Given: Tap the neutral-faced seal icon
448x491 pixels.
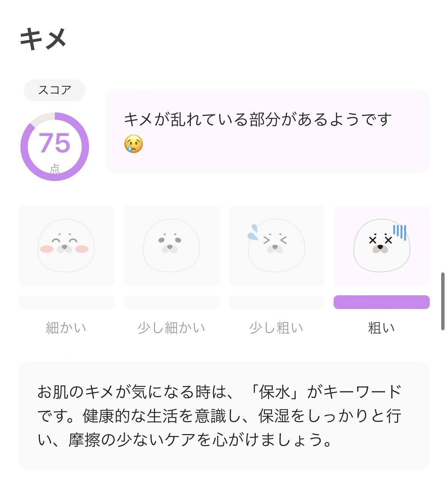Looking at the screenshot, I should pos(171,245).
